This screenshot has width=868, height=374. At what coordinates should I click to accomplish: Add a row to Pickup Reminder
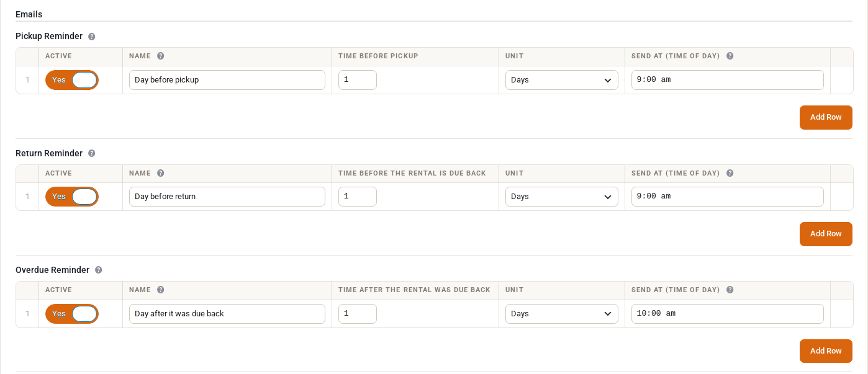point(826,117)
